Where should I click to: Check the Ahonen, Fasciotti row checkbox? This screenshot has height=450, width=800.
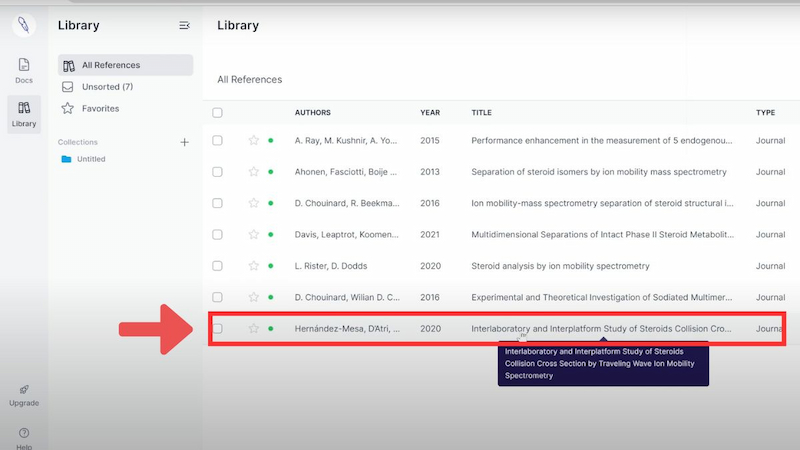click(217, 172)
